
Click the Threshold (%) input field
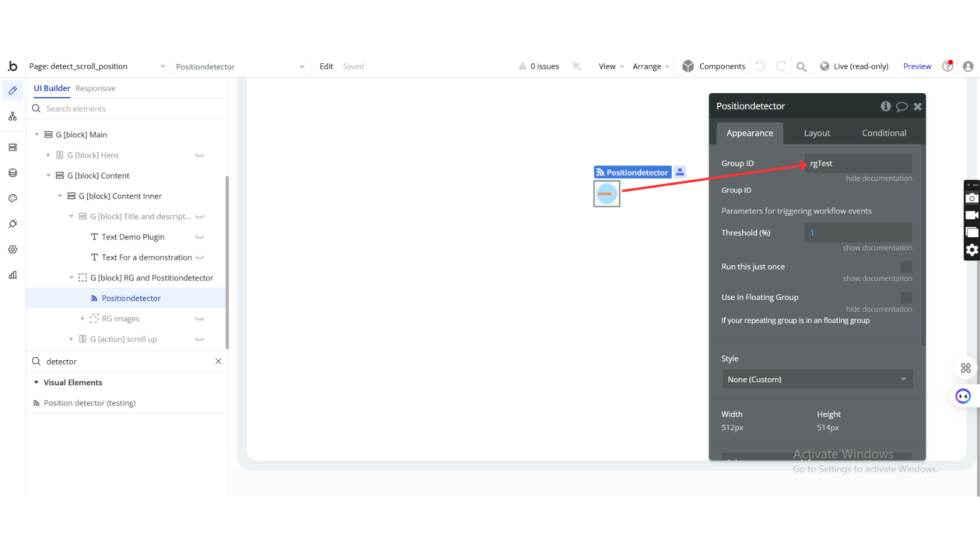point(858,233)
